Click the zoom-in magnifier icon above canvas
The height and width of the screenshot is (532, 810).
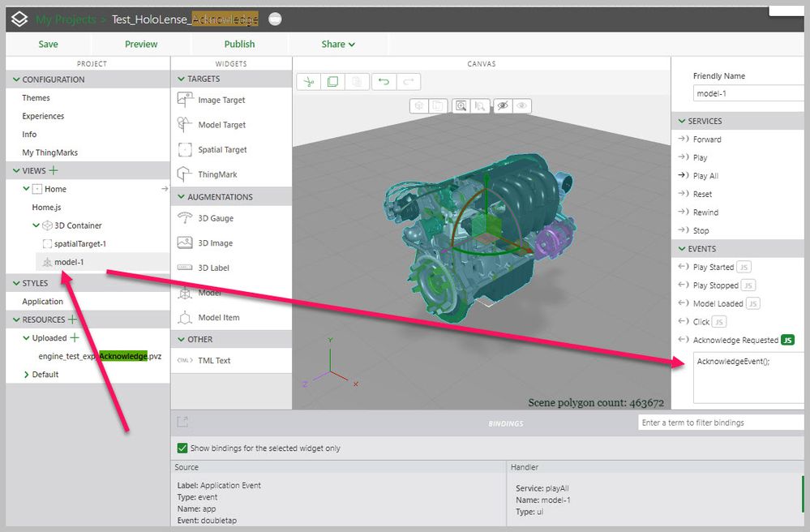click(x=461, y=105)
